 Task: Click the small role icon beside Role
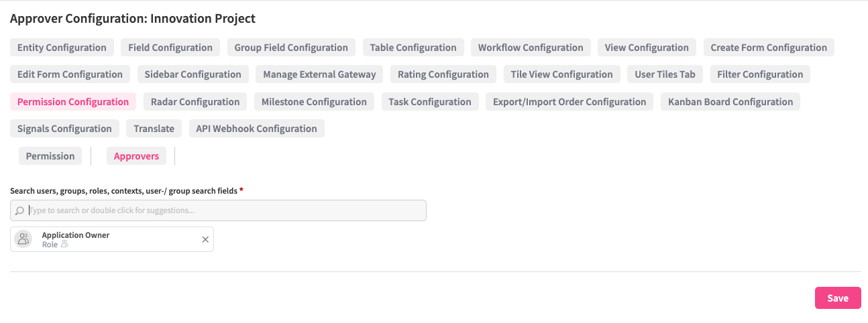pos(65,245)
